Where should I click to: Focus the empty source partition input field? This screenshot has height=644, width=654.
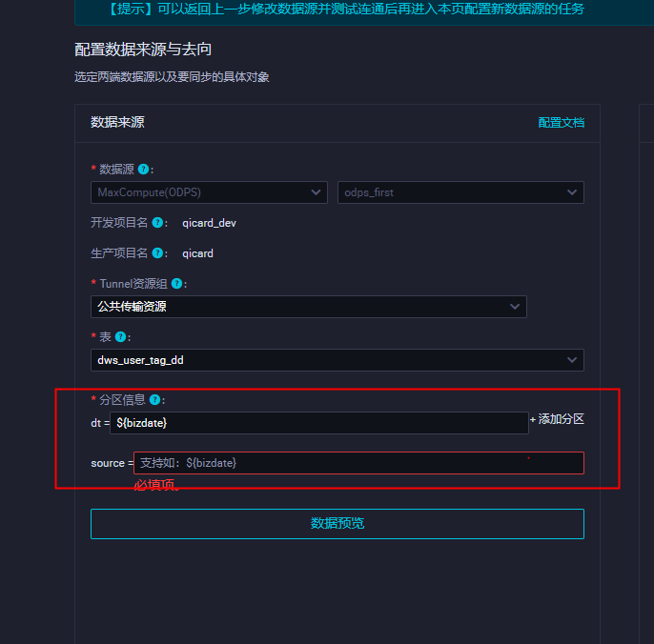point(358,463)
